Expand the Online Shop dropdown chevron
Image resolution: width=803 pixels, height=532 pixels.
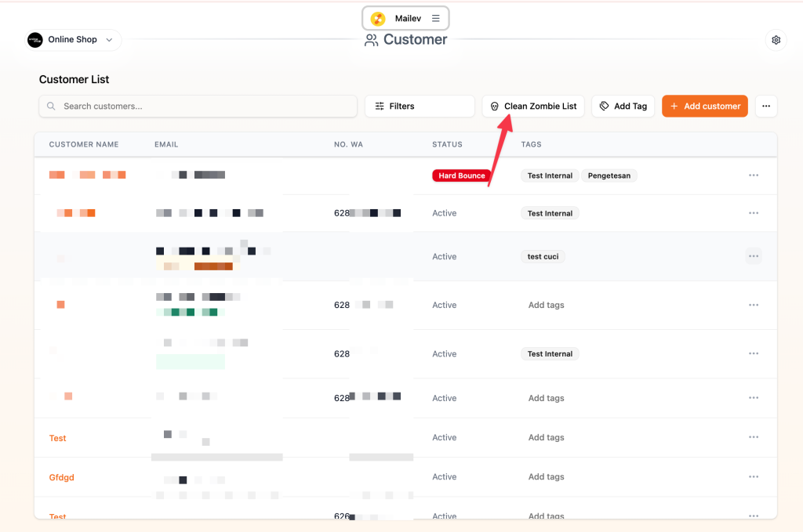(x=109, y=40)
